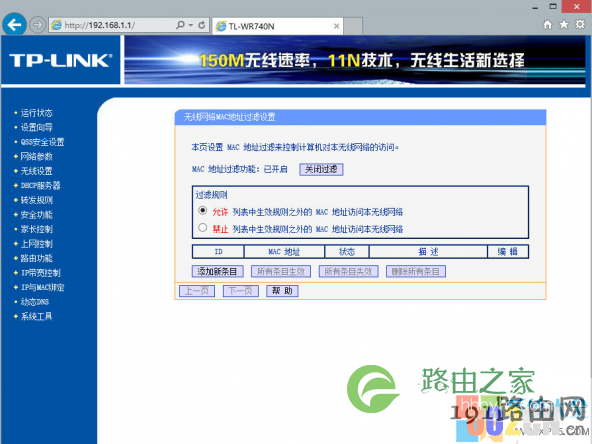Click the 关闭过滤 button

[321, 169]
